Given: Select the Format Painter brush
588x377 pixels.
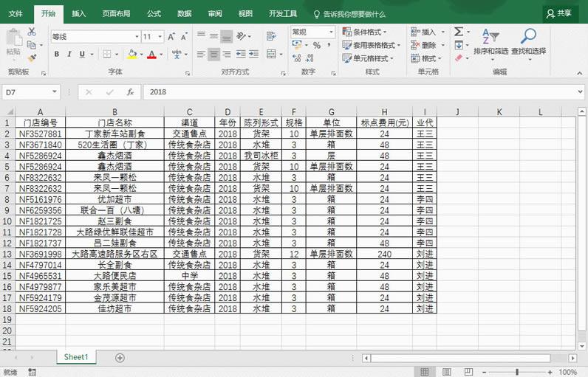Looking at the screenshot, I should pos(32,58).
